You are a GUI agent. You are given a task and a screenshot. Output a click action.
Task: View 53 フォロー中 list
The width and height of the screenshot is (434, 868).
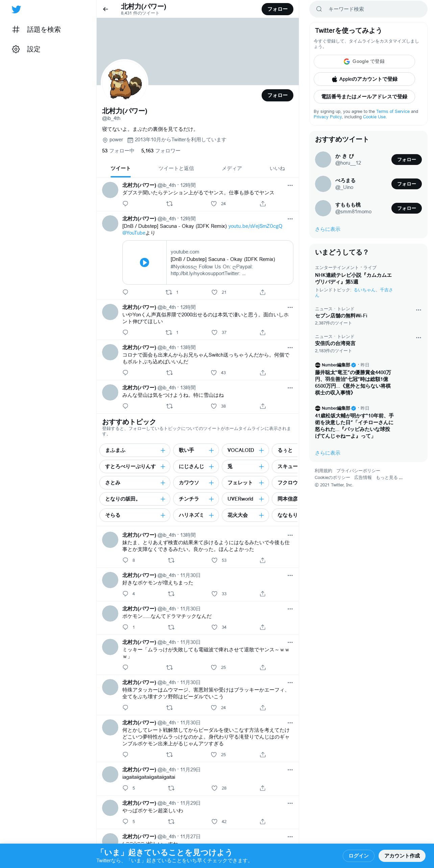(118, 151)
